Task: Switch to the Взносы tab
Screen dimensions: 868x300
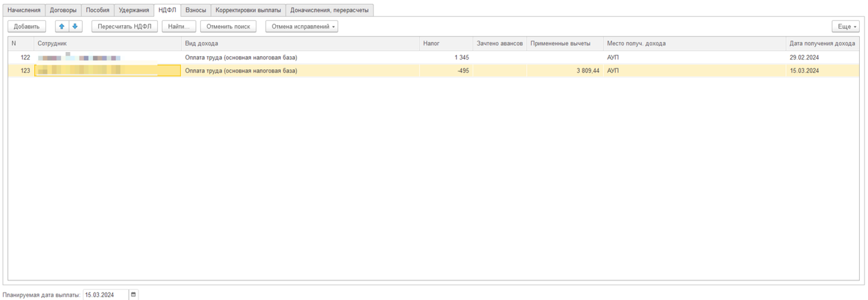Action: coord(196,10)
